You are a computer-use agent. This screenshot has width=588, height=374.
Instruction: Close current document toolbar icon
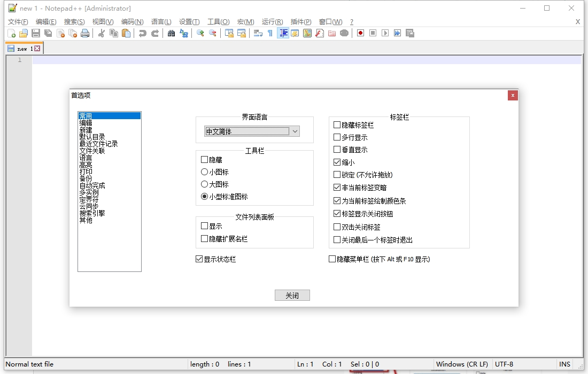tap(60, 33)
